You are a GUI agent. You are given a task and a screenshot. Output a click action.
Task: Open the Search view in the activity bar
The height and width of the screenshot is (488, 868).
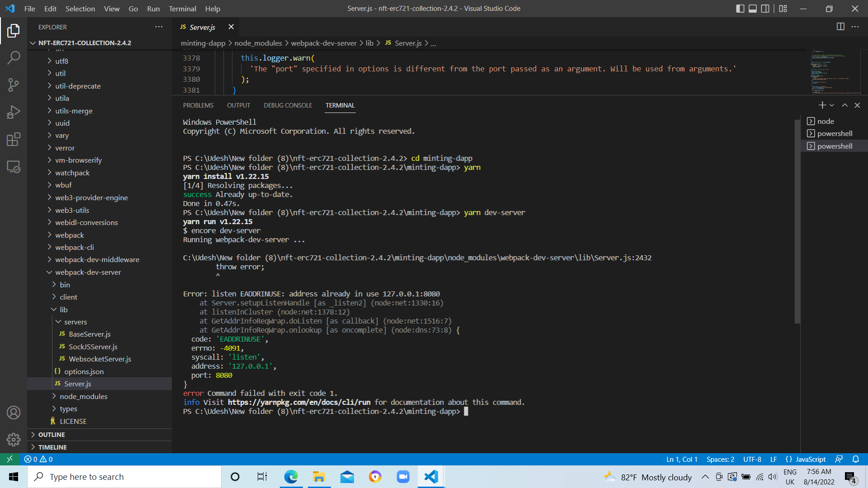[x=14, y=57]
